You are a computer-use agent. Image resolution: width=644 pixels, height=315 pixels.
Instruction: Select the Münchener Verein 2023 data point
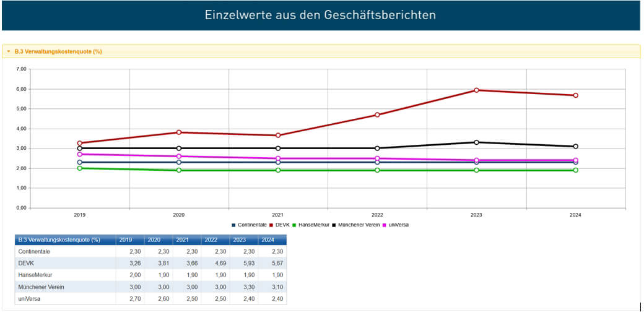pos(477,142)
